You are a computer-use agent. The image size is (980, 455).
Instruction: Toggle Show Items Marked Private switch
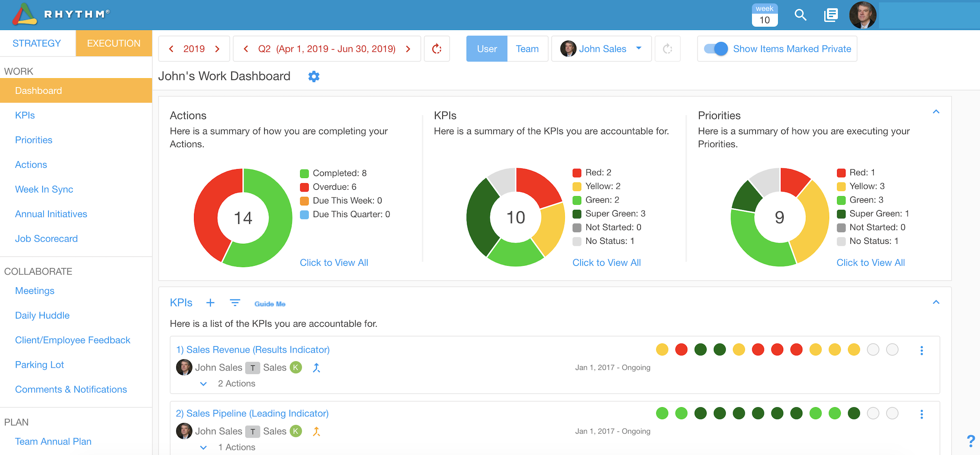716,49
